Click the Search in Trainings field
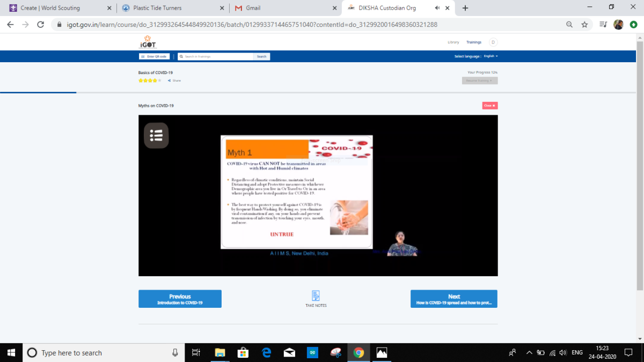 click(216, 56)
